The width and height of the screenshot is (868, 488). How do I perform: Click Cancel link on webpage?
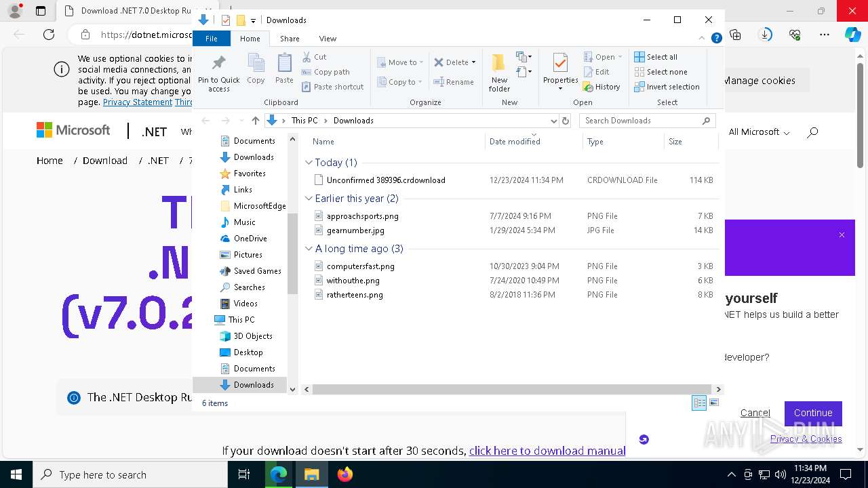(x=755, y=413)
